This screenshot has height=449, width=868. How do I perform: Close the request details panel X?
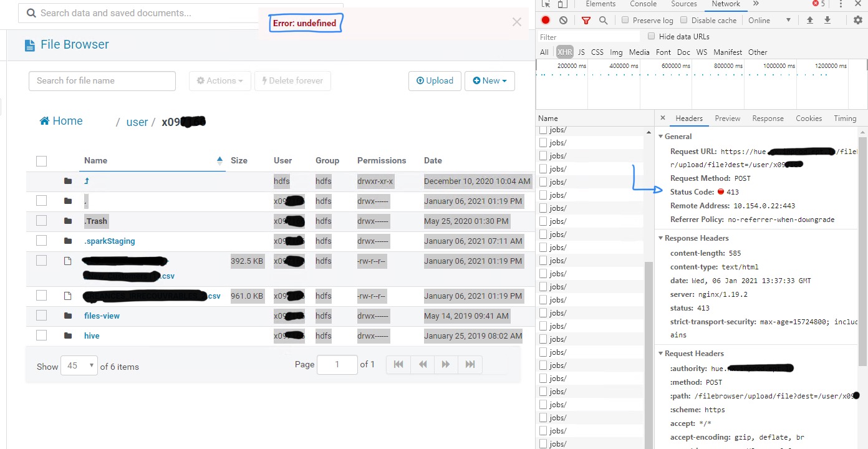663,118
